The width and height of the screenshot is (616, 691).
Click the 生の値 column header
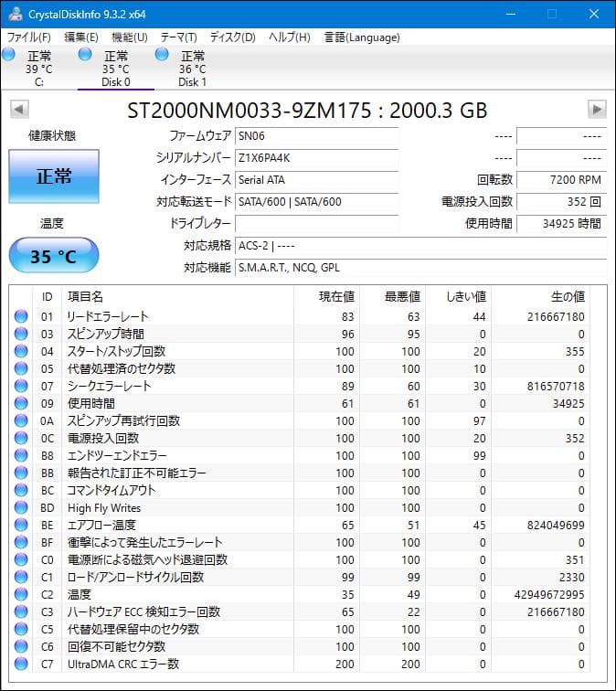(x=541, y=296)
